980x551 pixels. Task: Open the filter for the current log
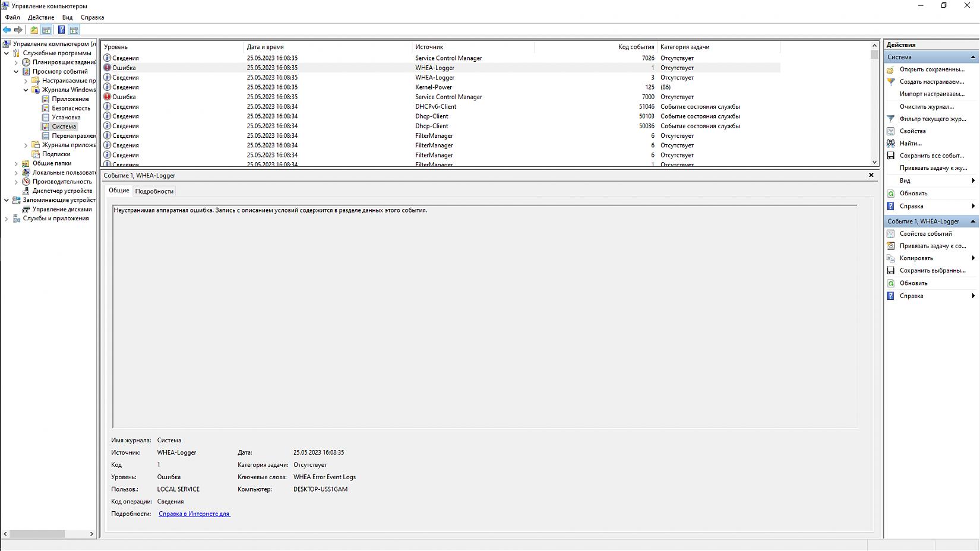coord(932,119)
